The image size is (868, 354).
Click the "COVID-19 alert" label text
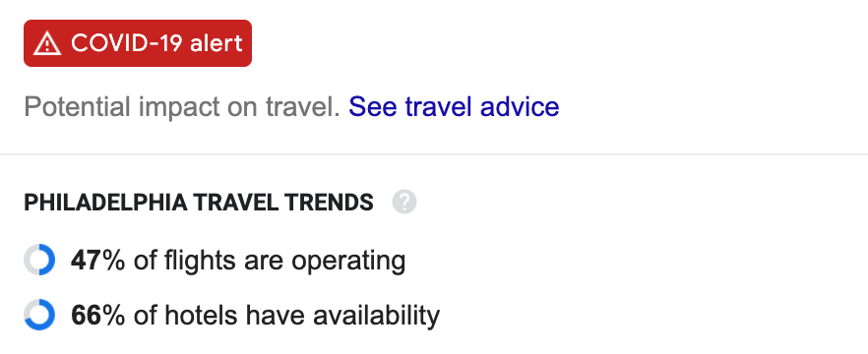[x=156, y=43]
